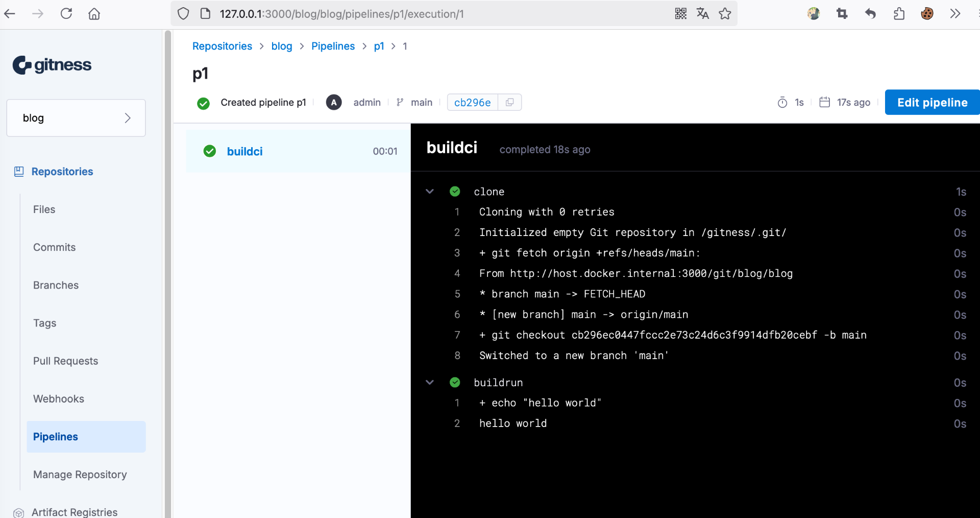The image size is (980, 518).
Task: Collapse the buildrun step logs
Action: 430,383
